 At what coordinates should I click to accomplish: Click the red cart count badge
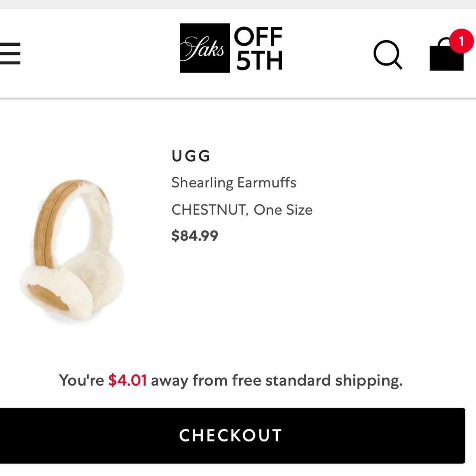click(x=461, y=41)
